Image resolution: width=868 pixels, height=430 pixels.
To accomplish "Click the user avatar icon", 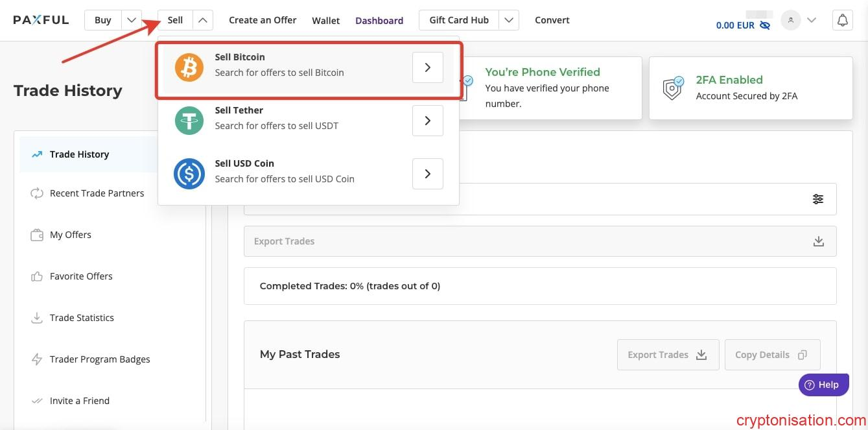I will [x=790, y=21].
